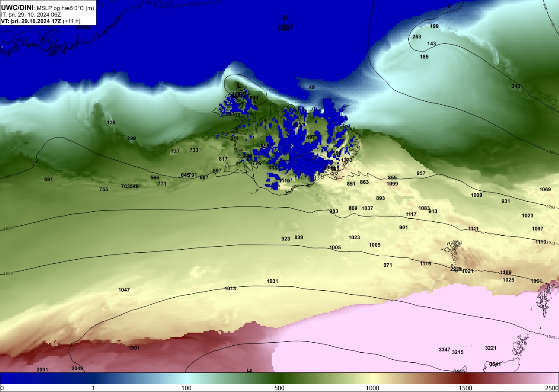The height and width of the screenshot is (392, 559).
Task: Click the height value 1099
Action: (392, 184)
